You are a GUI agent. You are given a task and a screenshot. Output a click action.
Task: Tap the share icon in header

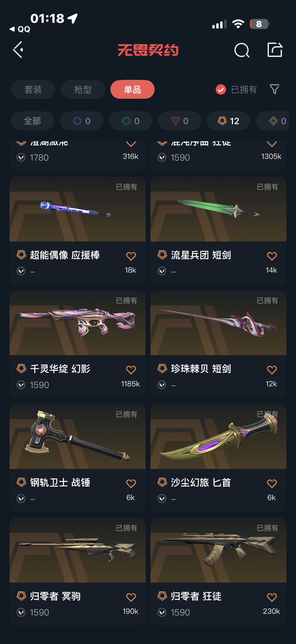click(275, 50)
